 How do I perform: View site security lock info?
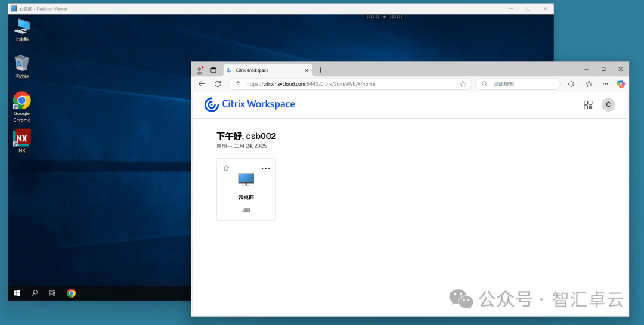[237, 84]
